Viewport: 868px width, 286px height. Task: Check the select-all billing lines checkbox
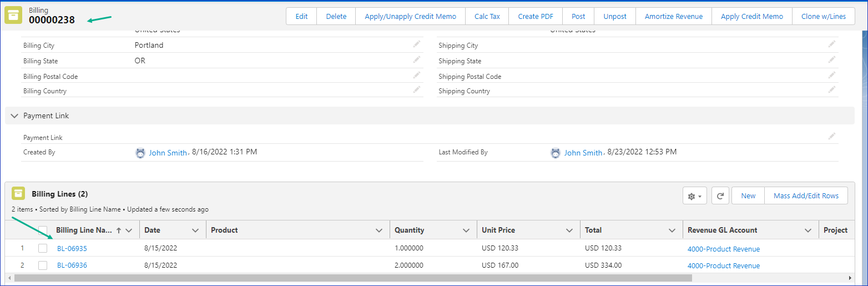(43, 230)
